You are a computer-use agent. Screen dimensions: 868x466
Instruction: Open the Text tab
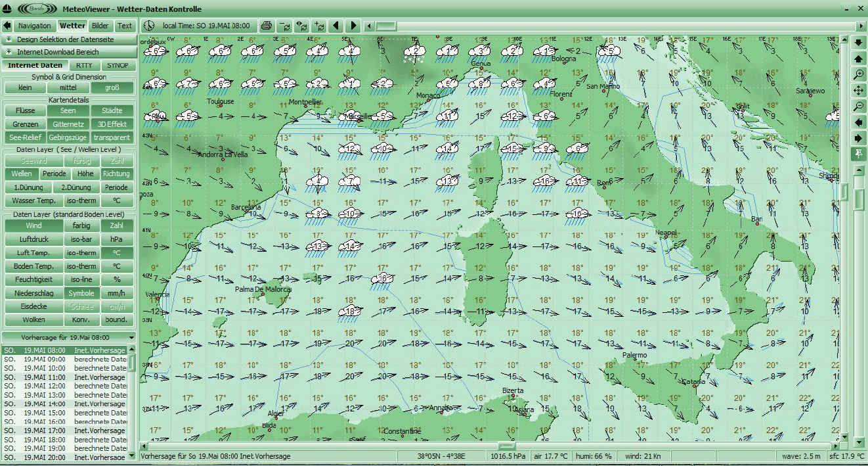point(125,26)
